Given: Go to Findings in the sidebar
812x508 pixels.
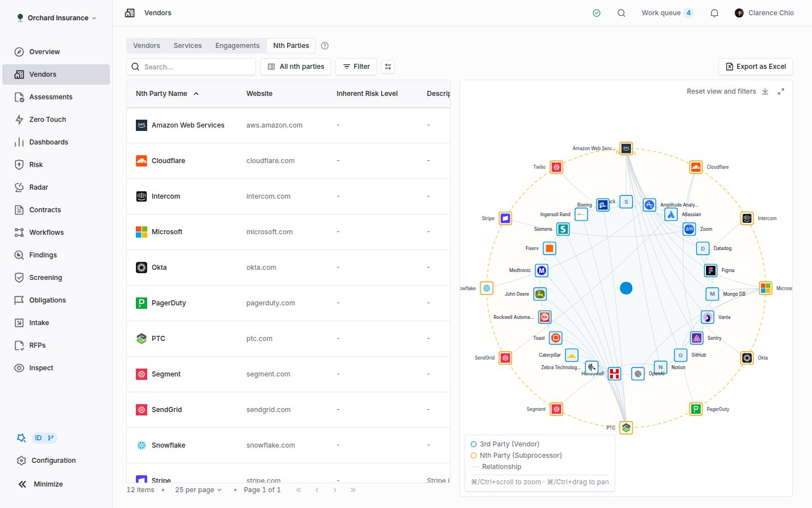Looking at the screenshot, I should click(x=56, y=255).
